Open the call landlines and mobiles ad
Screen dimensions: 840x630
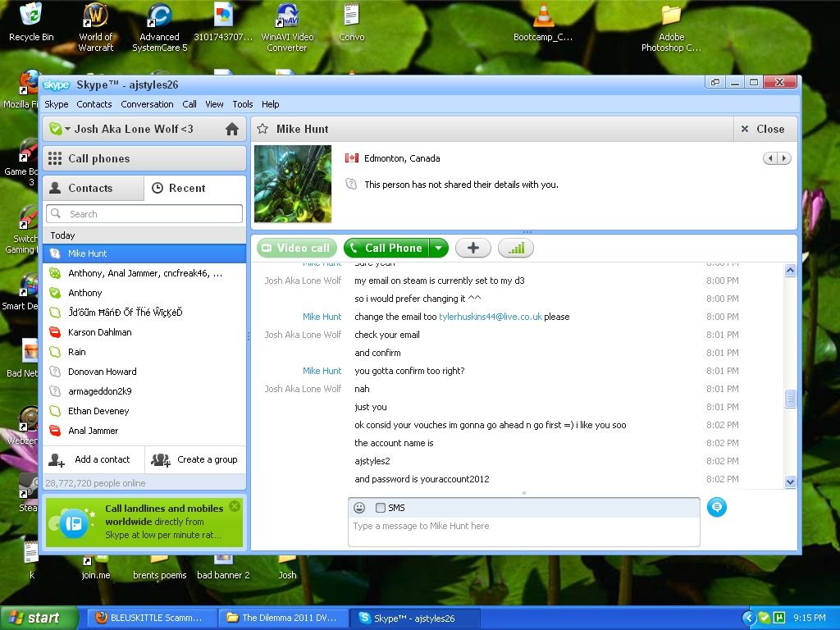144,523
